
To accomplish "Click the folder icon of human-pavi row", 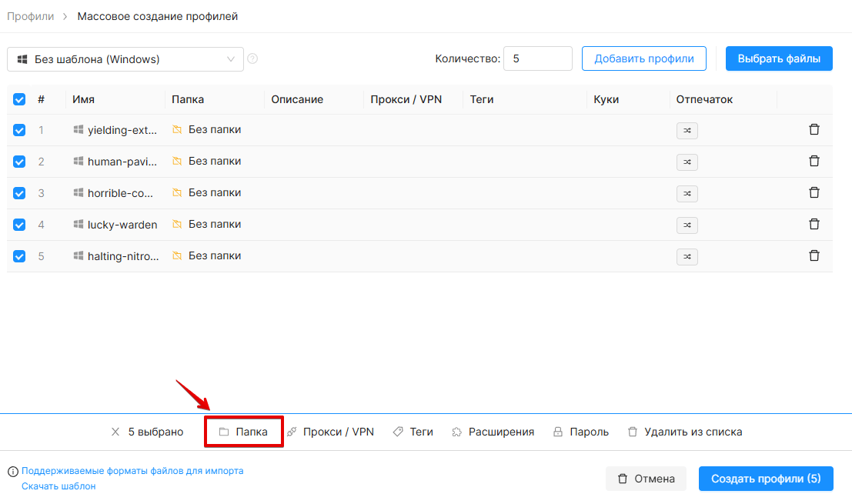I will click(177, 161).
